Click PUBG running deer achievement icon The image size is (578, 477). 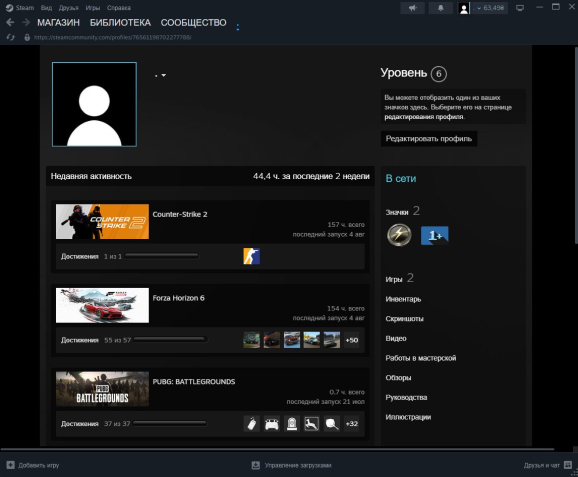pos(311,424)
